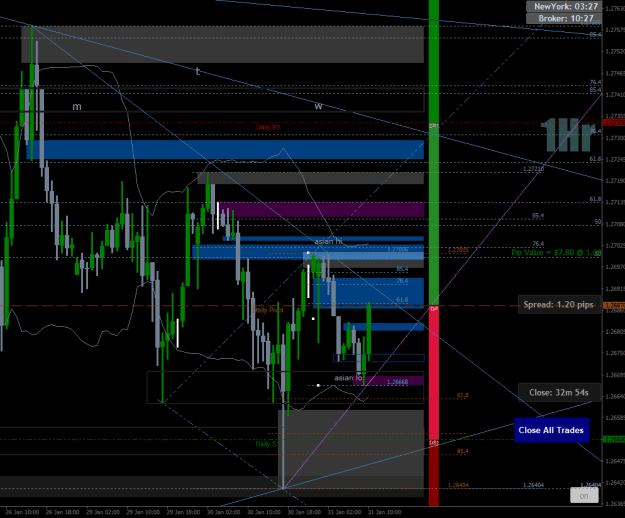Click the '29 Jan 02:00' time axis label

tap(103, 512)
